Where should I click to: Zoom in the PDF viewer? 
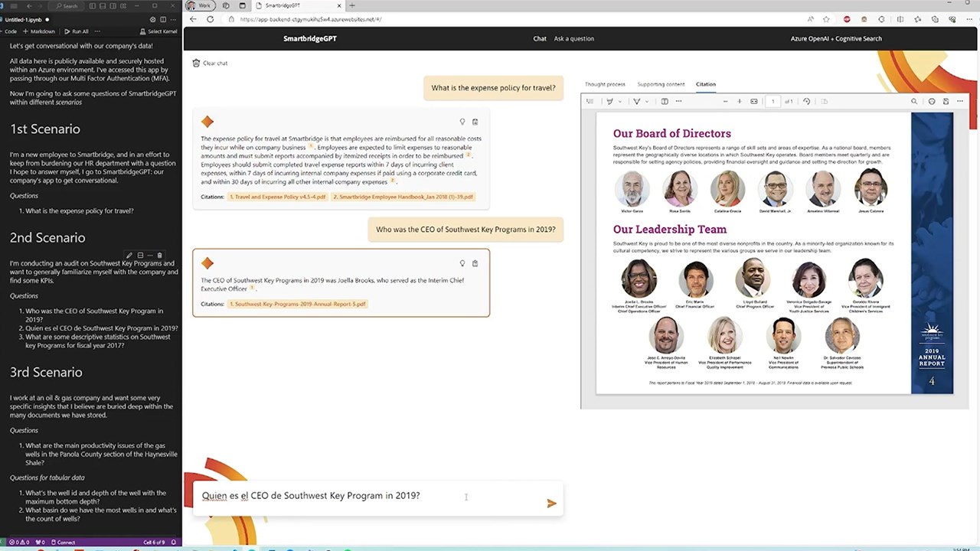click(x=740, y=101)
